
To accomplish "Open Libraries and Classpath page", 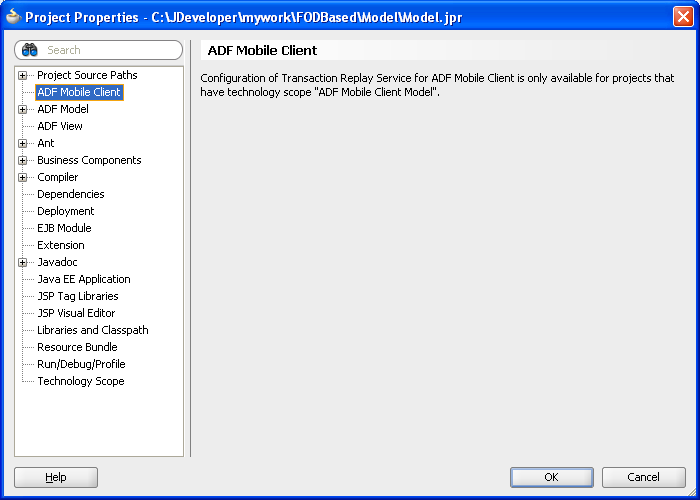I will click(x=93, y=330).
